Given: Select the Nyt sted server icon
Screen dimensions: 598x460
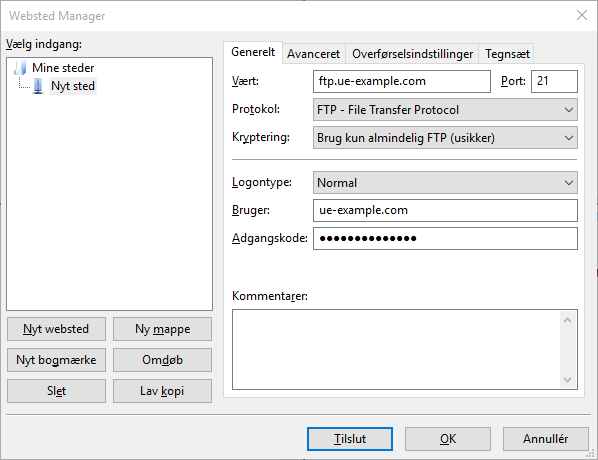Looking at the screenshot, I should point(38,86).
